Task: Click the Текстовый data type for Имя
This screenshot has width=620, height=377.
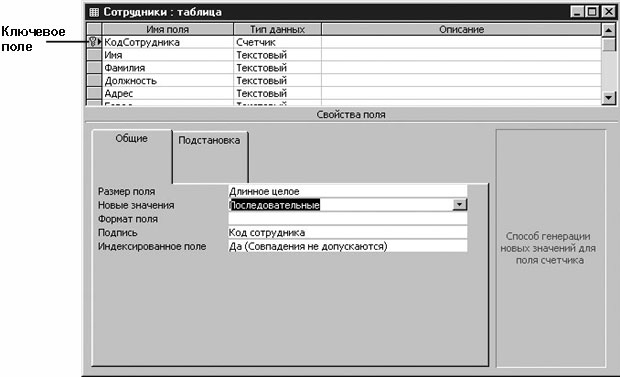Action: click(277, 55)
